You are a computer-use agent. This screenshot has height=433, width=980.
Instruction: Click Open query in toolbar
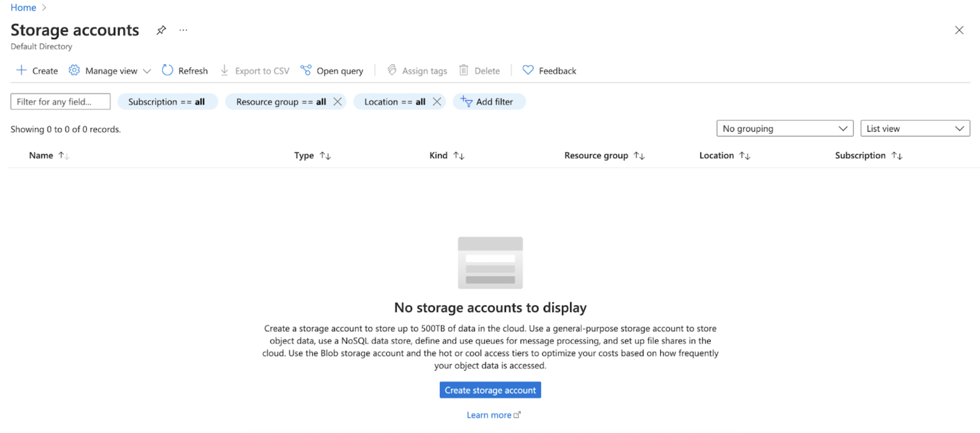click(332, 71)
